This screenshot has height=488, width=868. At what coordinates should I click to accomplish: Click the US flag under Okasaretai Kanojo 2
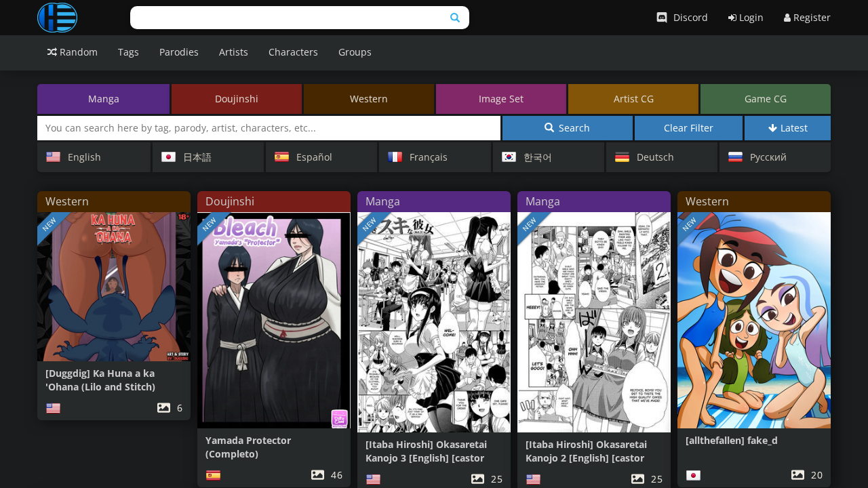point(533,479)
